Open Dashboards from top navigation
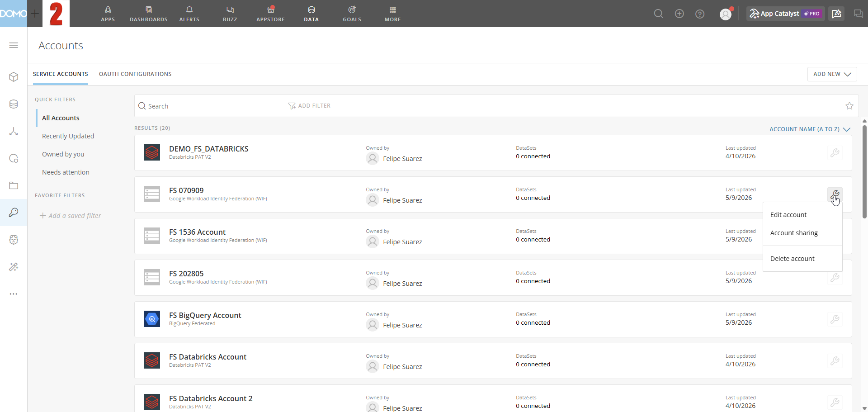 click(148, 14)
